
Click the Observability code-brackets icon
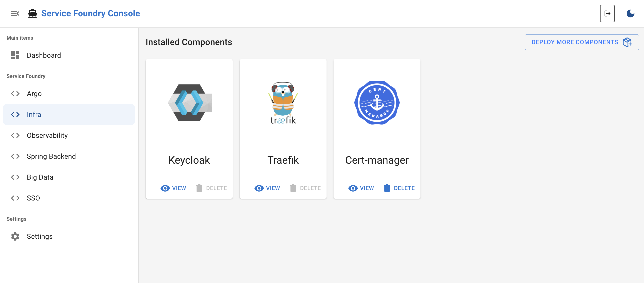pyautogui.click(x=15, y=135)
